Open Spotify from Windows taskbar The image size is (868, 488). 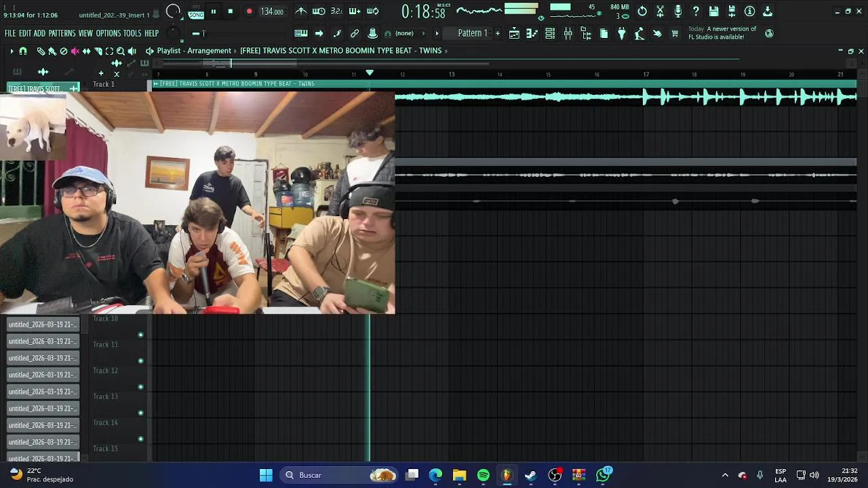pos(484,475)
